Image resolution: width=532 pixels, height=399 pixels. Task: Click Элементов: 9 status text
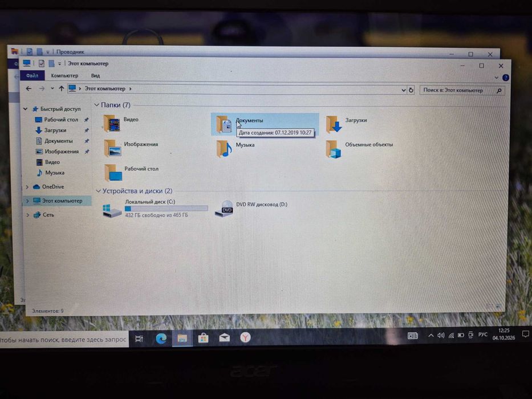click(48, 311)
